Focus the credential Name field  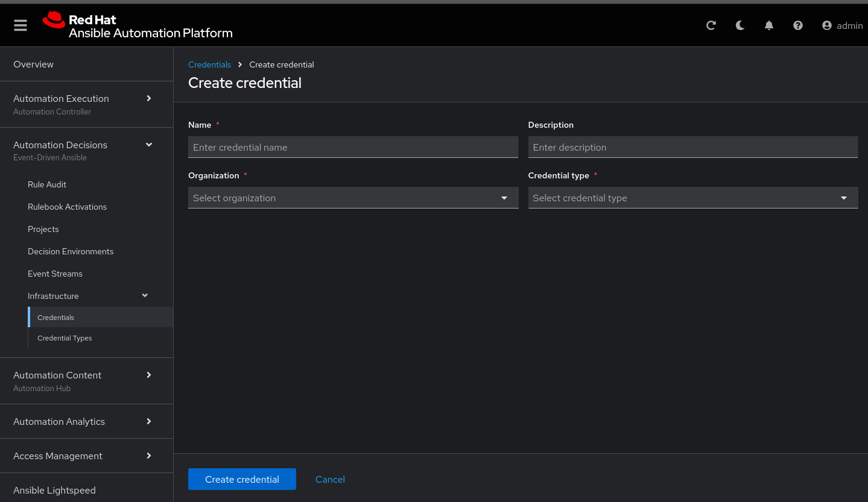click(353, 147)
